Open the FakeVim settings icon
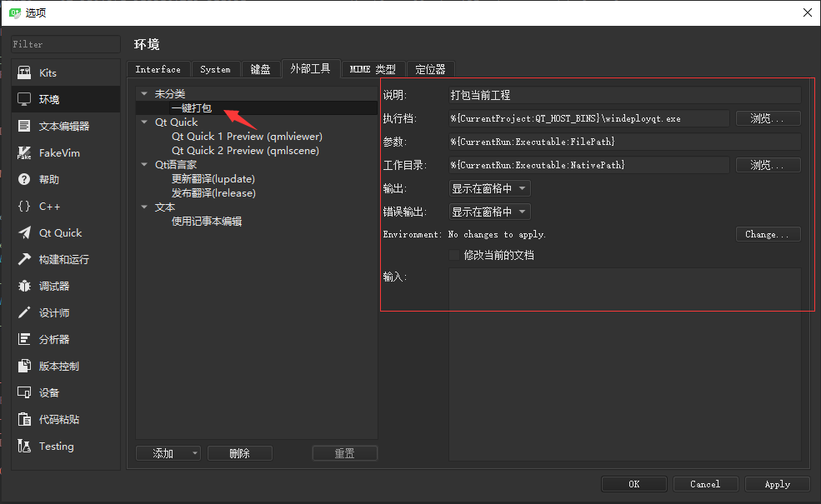This screenshot has height=504, width=821. (x=24, y=152)
